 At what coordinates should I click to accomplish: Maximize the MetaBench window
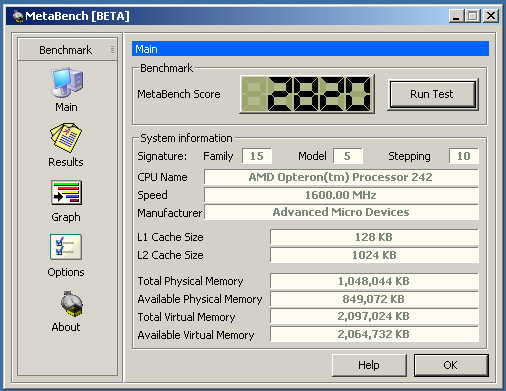click(472, 16)
